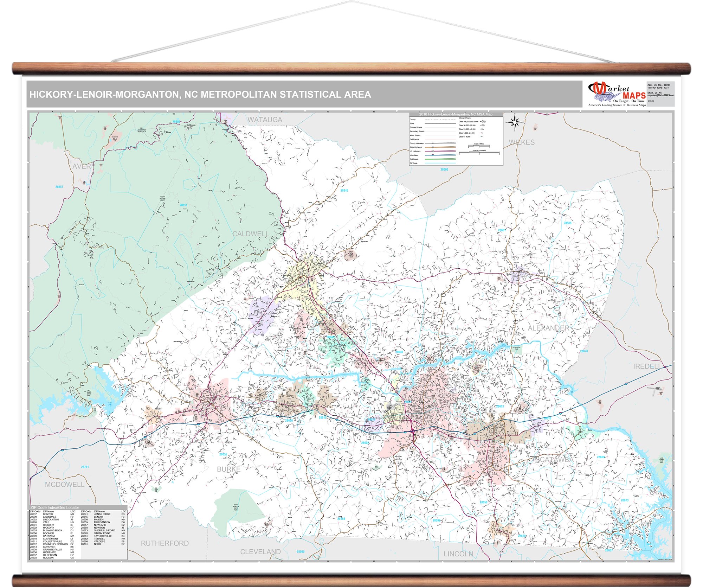Open the ZIP Code Index/Grid Locator panel
The height and width of the screenshot is (588, 703).
pos(54,507)
